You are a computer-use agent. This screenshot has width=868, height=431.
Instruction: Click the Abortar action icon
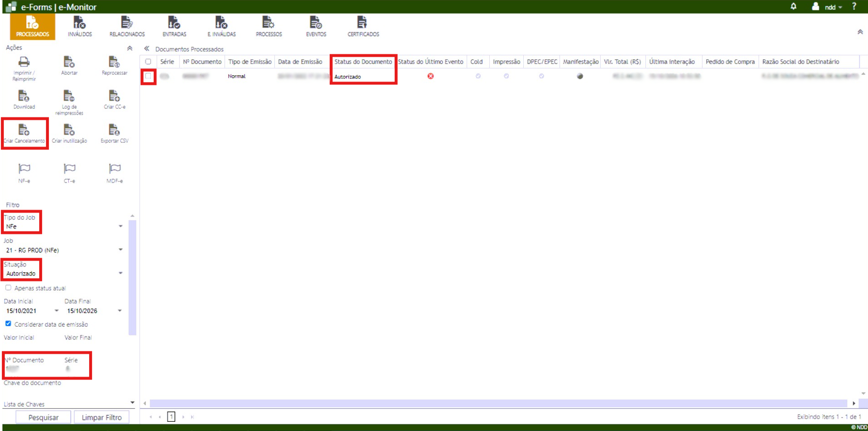[x=69, y=62]
